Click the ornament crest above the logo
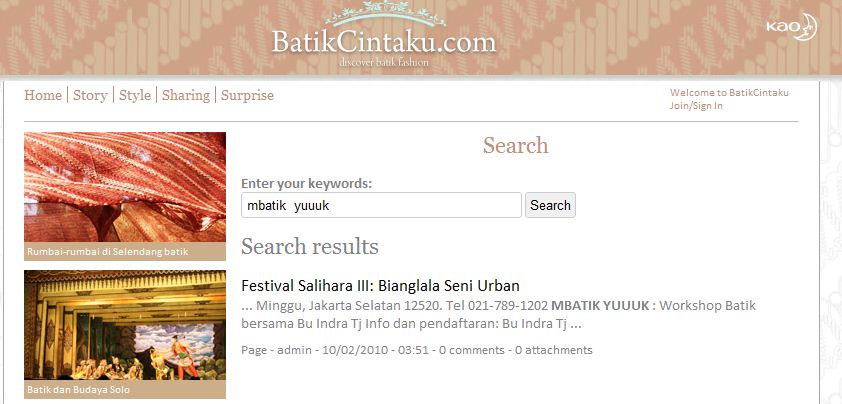 [386, 13]
